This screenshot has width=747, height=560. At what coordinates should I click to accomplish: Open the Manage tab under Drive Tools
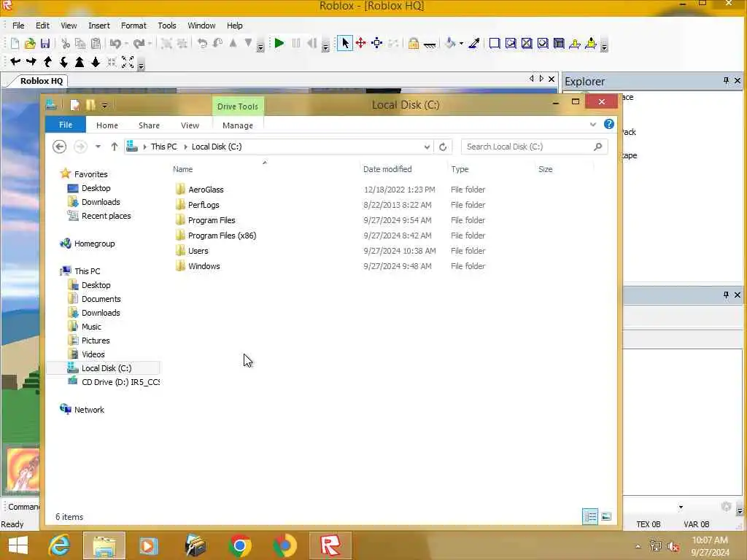point(238,125)
